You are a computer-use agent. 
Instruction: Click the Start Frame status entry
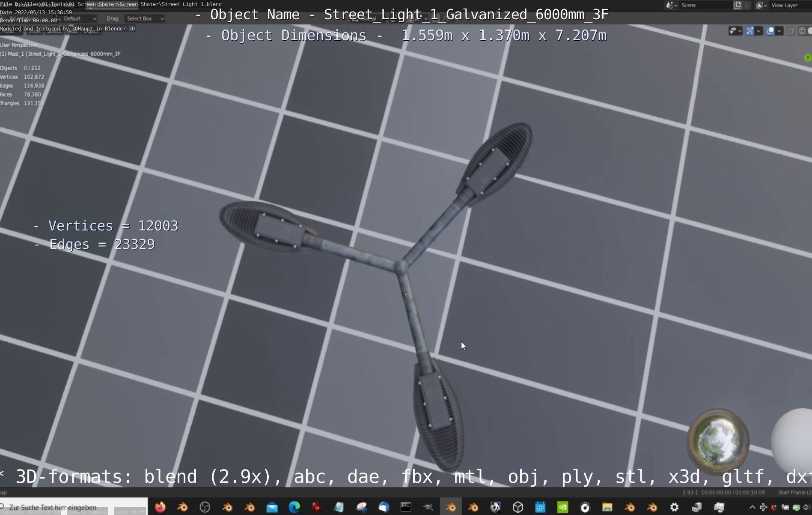pyautogui.click(x=794, y=493)
